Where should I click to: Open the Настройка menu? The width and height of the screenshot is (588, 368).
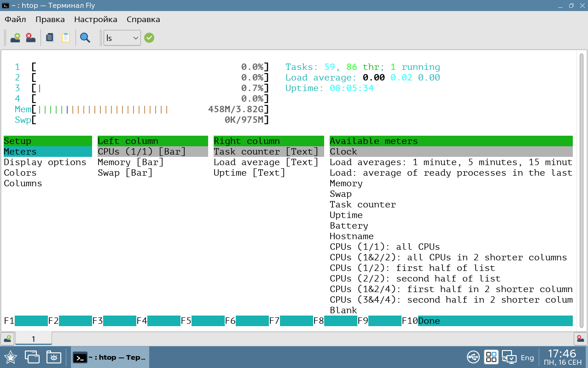coord(96,19)
